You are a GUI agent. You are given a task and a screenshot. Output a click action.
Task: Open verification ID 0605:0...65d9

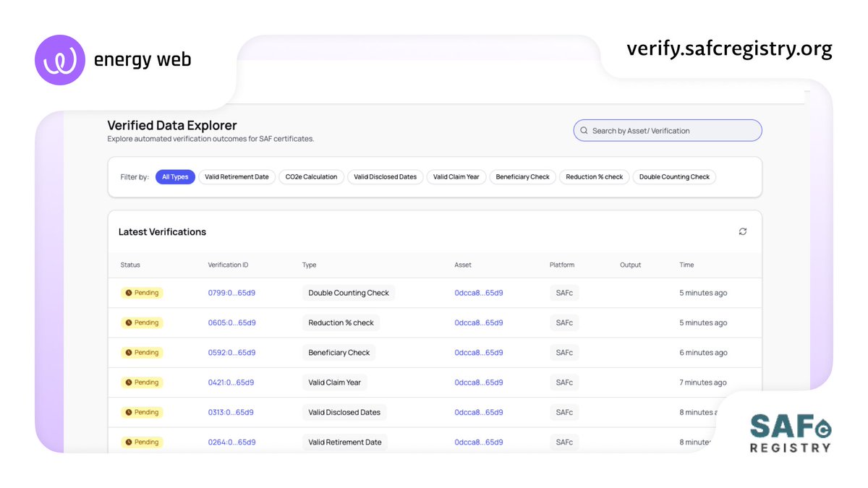click(231, 322)
